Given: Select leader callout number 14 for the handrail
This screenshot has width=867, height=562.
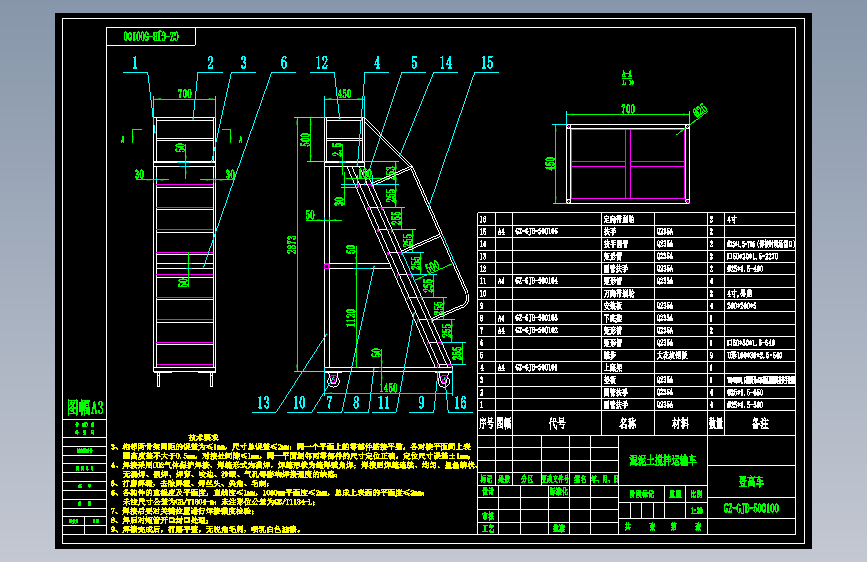Looking at the screenshot, I should click(x=446, y=63).
